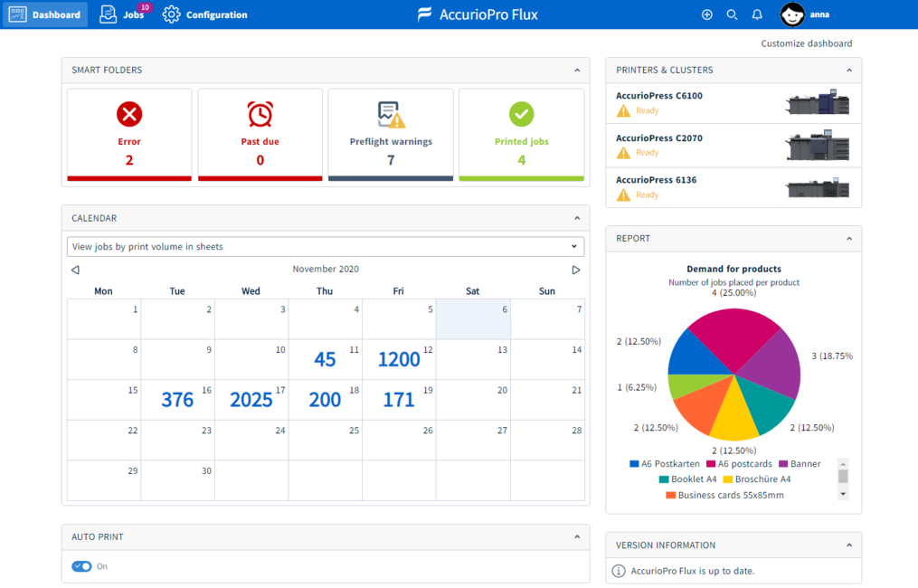918x588 pixels.
Task: Click the A6 Postkarten blue legend swatch
Action: coord(634,464)
